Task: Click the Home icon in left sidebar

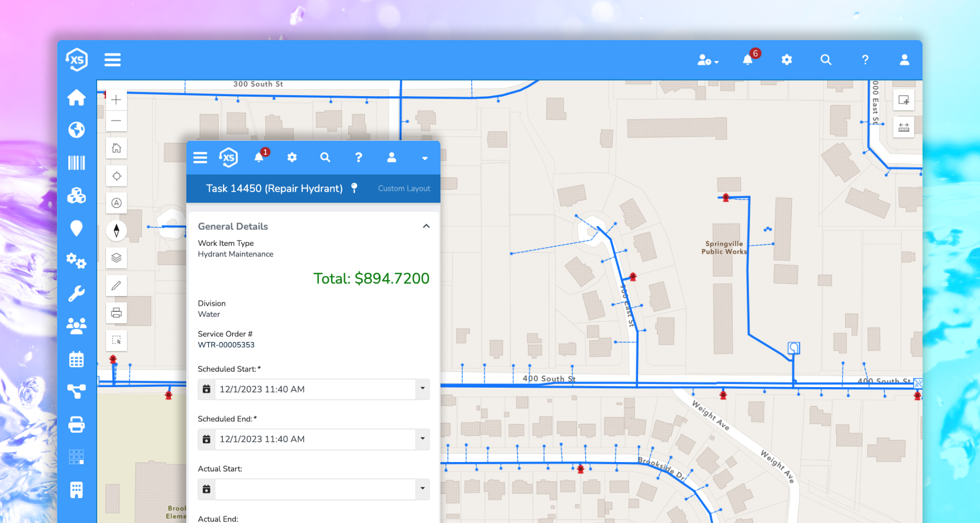Action: [x=76, y=98]
